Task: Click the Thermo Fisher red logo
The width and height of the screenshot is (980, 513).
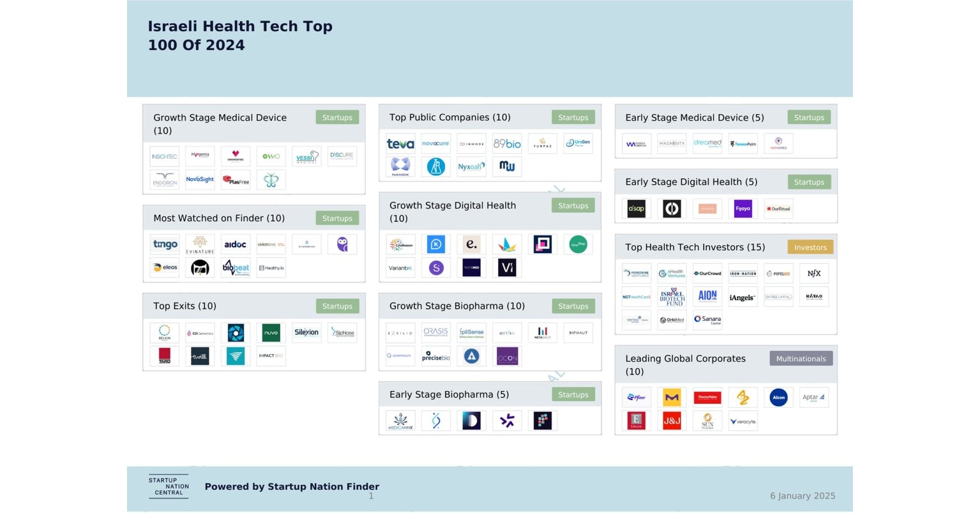Action: [x=707, y=398]
